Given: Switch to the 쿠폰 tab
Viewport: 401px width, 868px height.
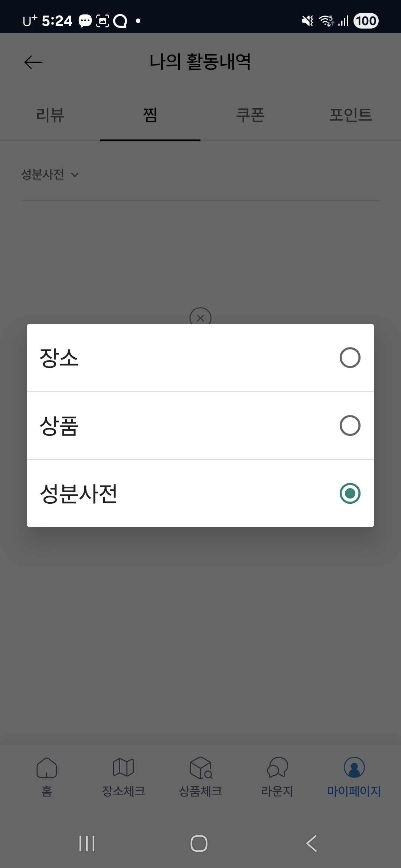Looking at the screenshot, I should (x=251, y=115).
